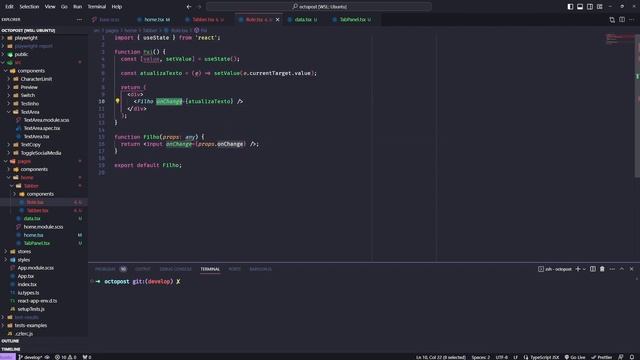The width and height of the screenshot is (640, 360).
Task: Switch to the data.tsx editor tab
Action: click(x=303, y=20)
